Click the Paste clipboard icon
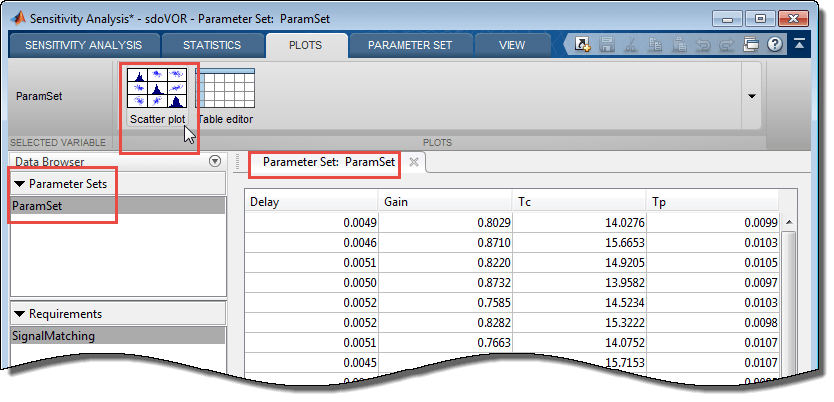The width and height of the screenshot is (834, 402). (x=679, y=45)
